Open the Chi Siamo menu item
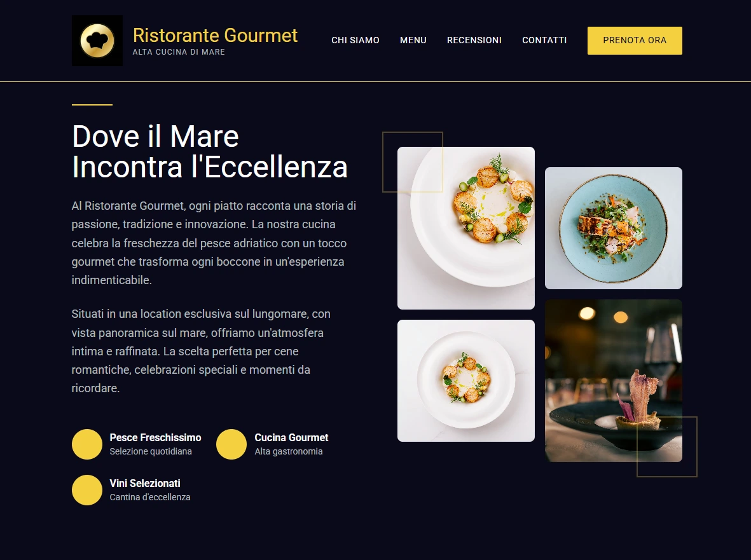Image resolution: width=751 pixels, height=560 pixels. [355, 40]
